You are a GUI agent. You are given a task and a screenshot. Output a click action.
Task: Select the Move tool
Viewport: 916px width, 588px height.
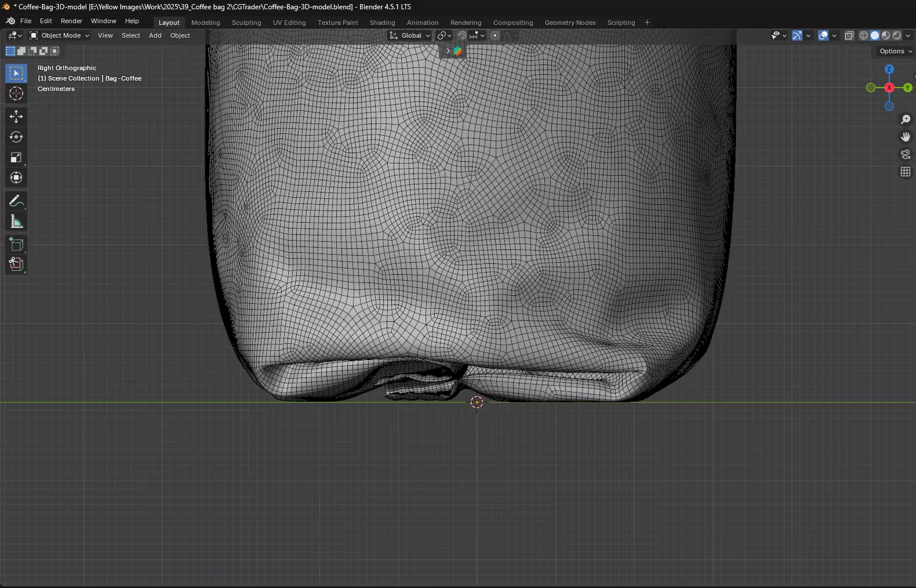16,117
